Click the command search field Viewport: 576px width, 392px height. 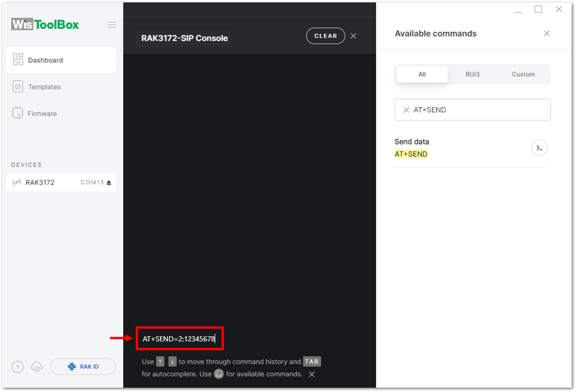tap(473, 110)
